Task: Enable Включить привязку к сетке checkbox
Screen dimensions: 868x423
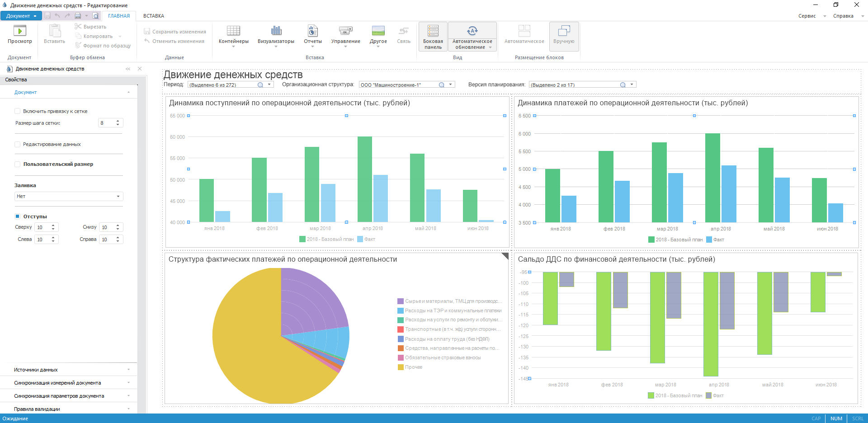Action: coord(18,111)
